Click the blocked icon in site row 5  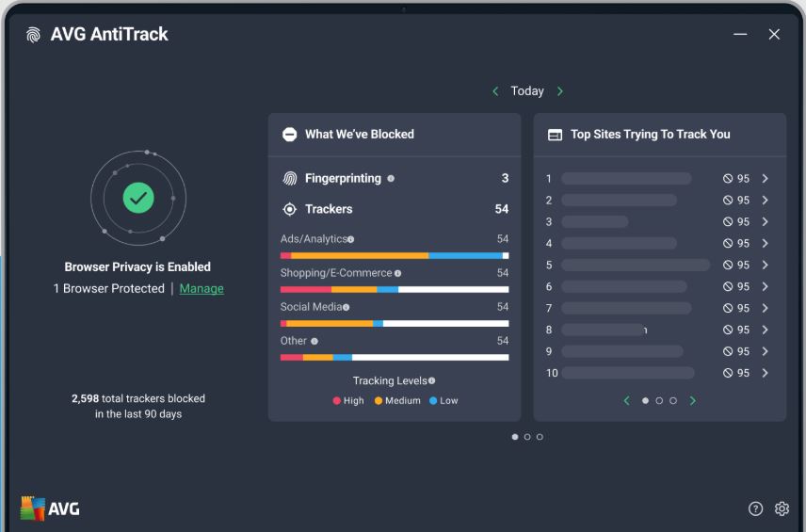click(x=727, y=265)
